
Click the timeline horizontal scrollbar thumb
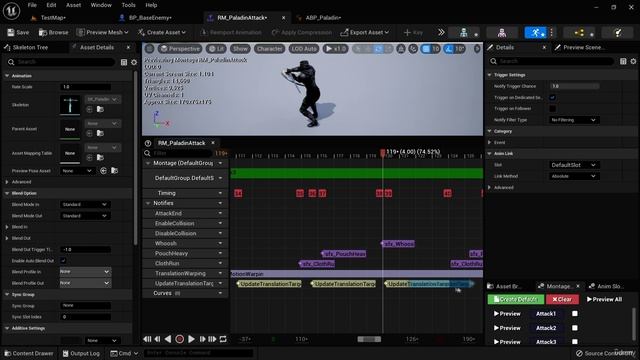[369, 339]
